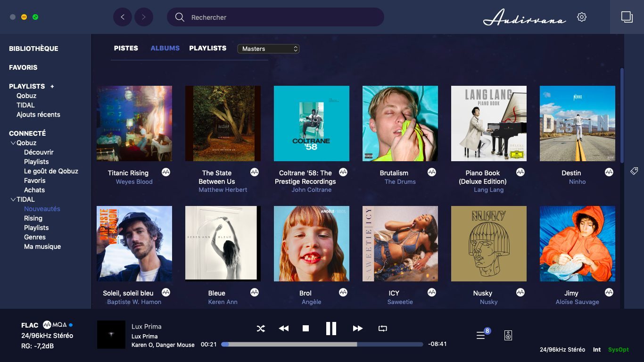Click the SysOpt status indicator
Viewport: 644px width, 362px height.
pos(619,350)
